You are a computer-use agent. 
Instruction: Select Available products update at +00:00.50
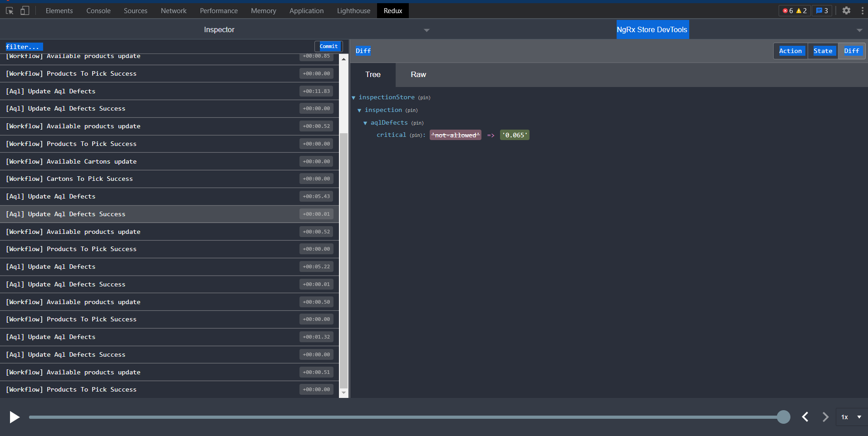[169, 302]
